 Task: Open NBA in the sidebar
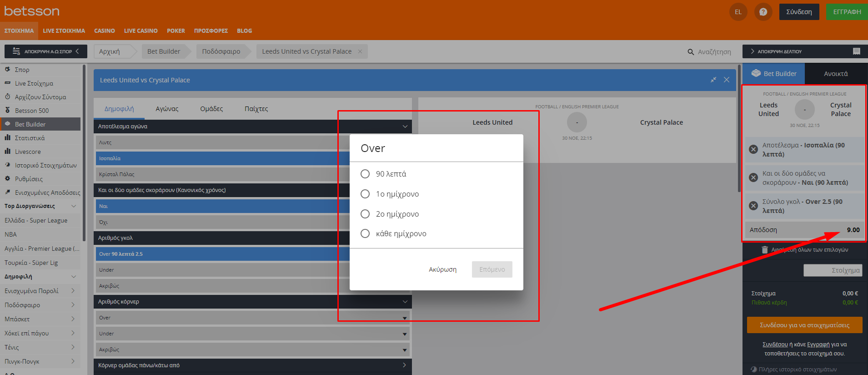pyautogui.click(x=10, y=234)
